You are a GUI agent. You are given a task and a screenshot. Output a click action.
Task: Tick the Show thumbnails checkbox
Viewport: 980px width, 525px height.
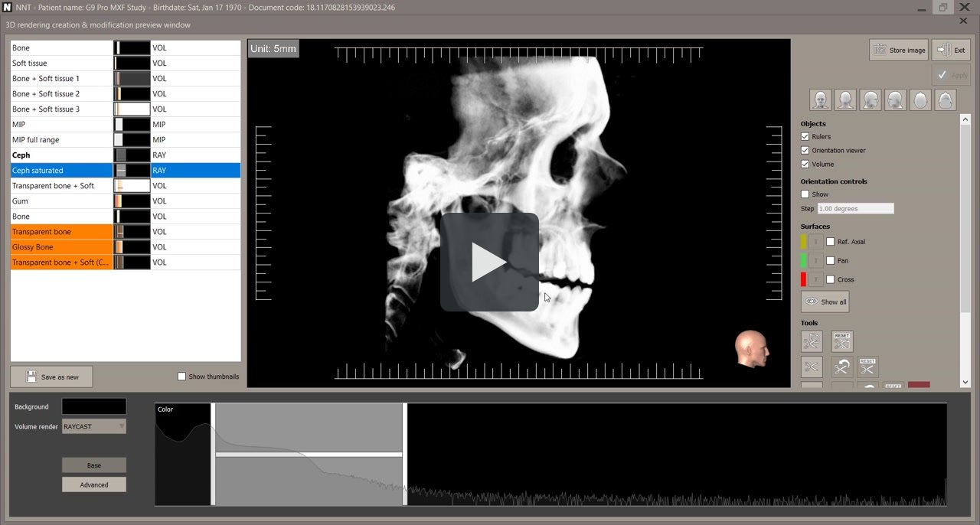click(181, 377)
